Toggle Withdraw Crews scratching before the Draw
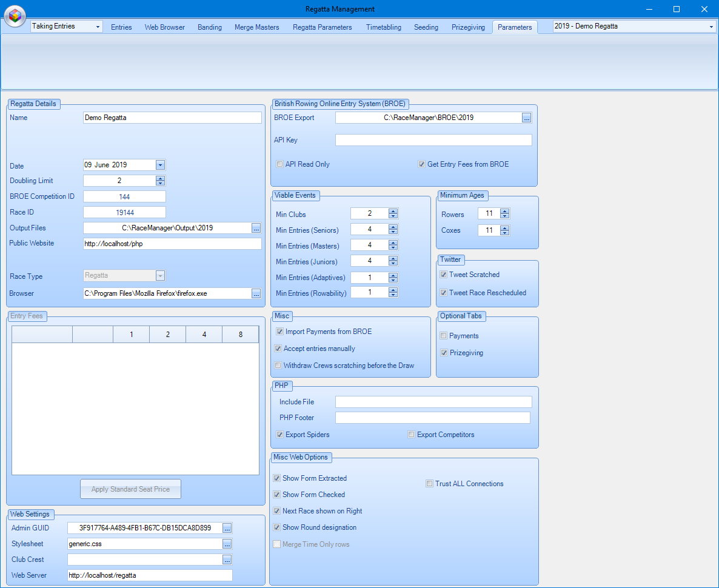719x588 pixels. (x=278, y=365)
